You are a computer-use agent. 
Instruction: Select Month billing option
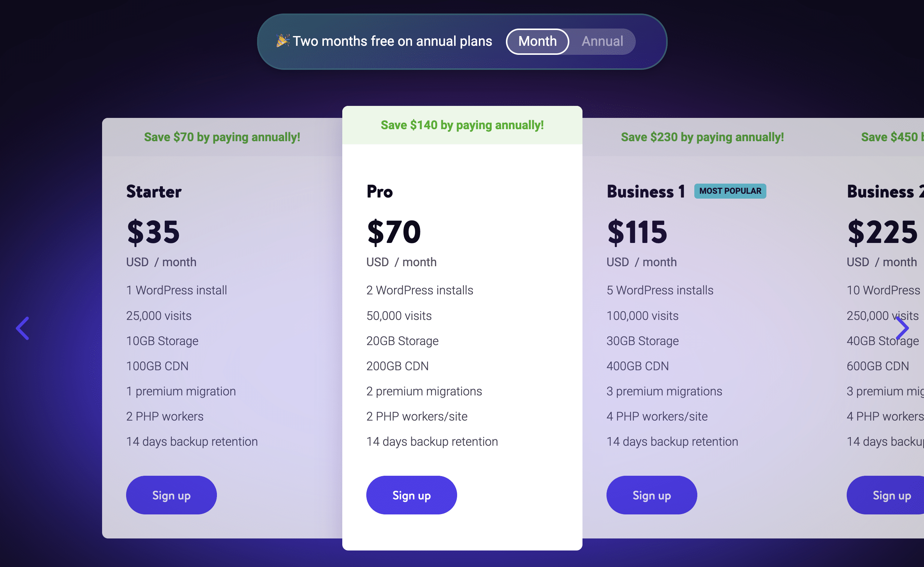(x=537, y=41)
